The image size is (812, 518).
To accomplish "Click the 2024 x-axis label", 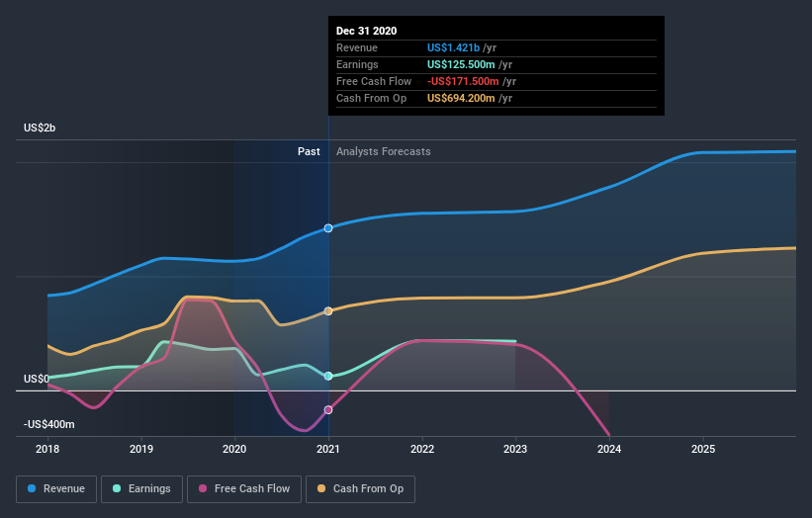I will [x=609, y=449].
